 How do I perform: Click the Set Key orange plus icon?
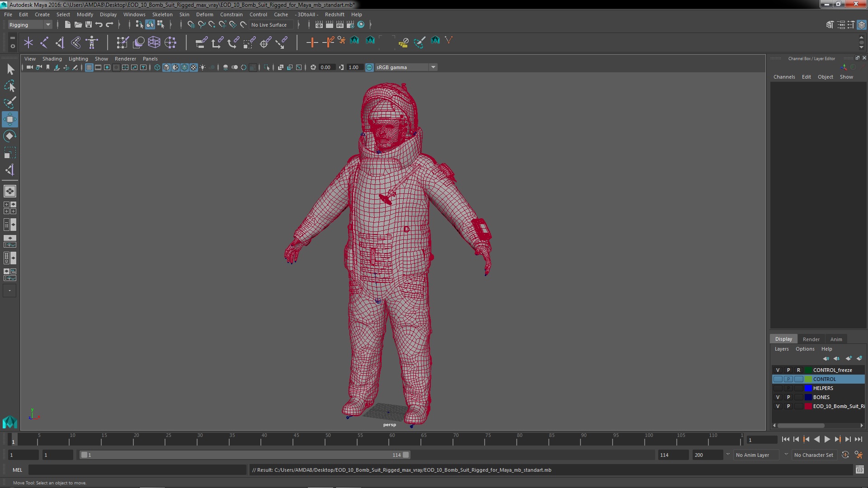pyautogui.click(x=312, y=42)
